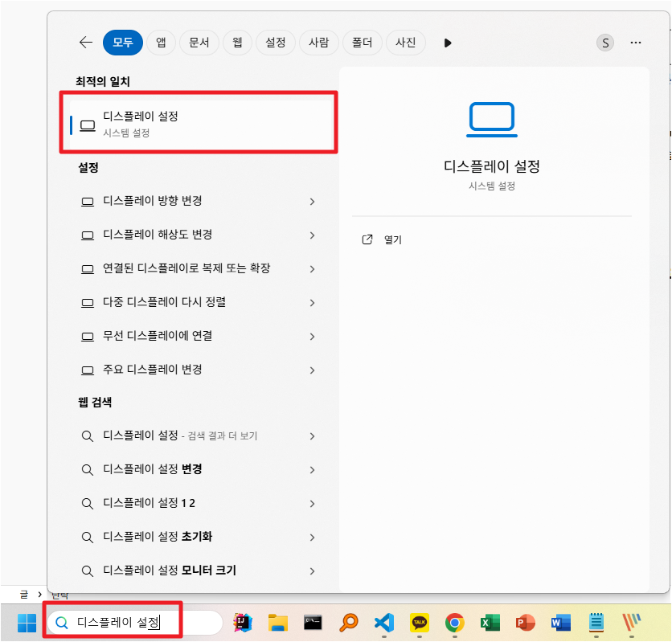Go back with the left arrow icon
Viewport: 672px width, 642px height.
tap(86, 43)
